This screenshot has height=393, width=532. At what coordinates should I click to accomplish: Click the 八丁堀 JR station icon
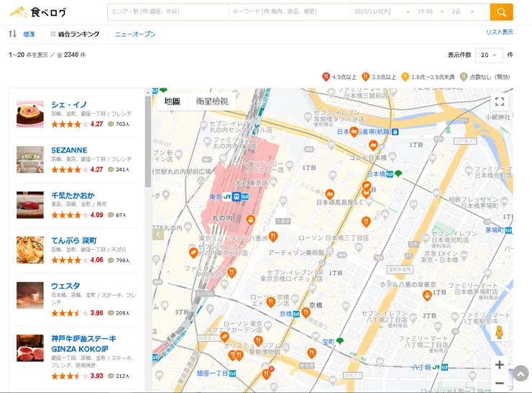tap(436, 367)
